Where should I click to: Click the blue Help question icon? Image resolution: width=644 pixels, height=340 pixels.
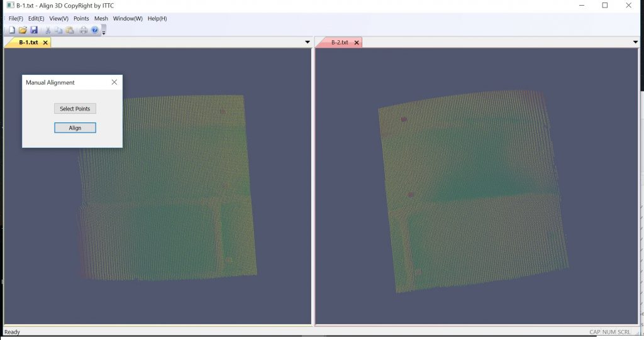tap(95, 30)
